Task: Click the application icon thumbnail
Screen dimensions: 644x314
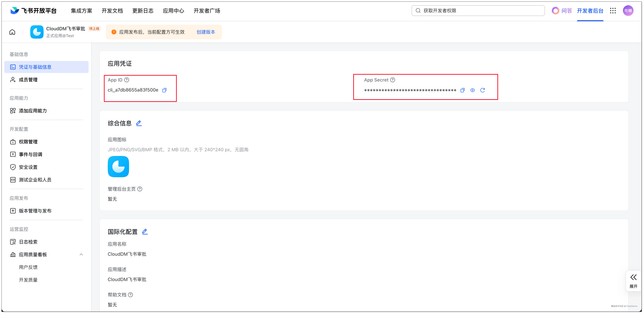Action: point(118,167)
